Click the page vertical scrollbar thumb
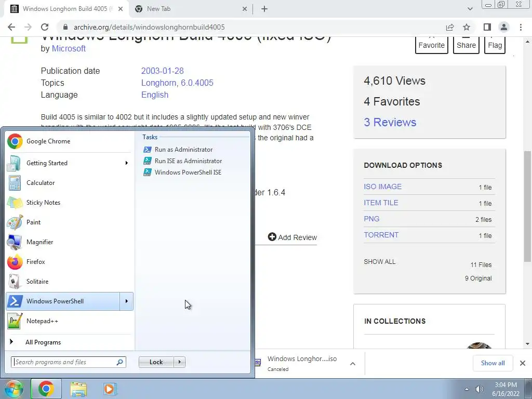 coord(527,206)
